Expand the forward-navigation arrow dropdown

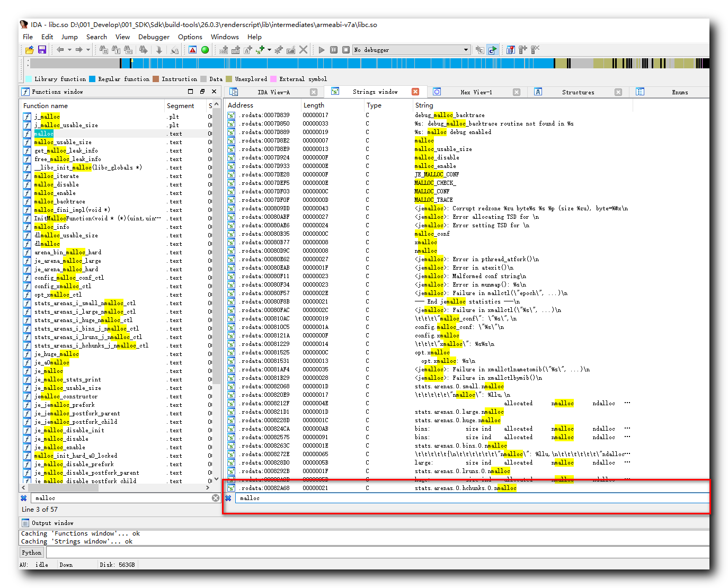pos(88,49)
